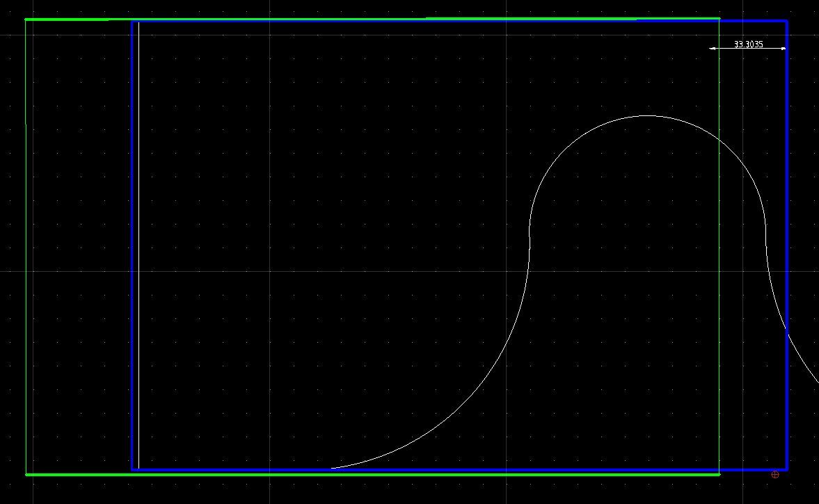Click the red origin marker symbol
Image resolution: width=819 pixels, height=504 pixels.
coord(775,475)
